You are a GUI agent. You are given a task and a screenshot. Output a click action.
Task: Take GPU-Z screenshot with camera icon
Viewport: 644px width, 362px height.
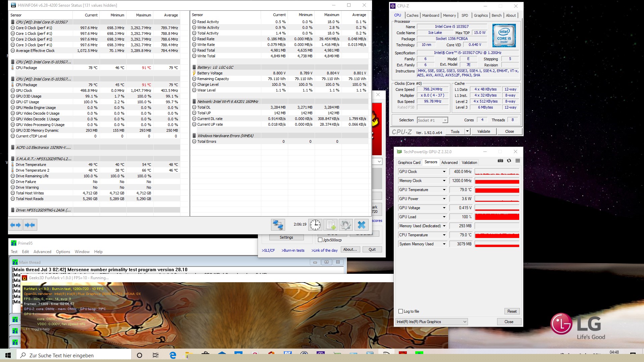[x=500, y=161]
